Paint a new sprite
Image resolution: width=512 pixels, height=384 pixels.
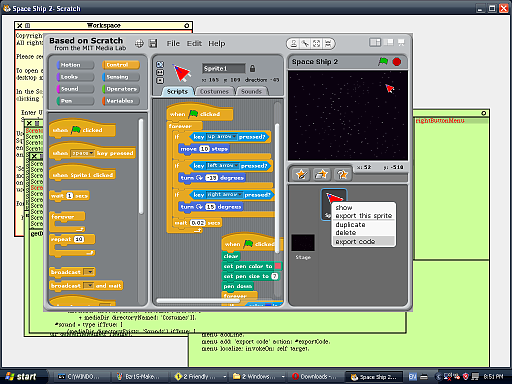click(x=301, y=174)
